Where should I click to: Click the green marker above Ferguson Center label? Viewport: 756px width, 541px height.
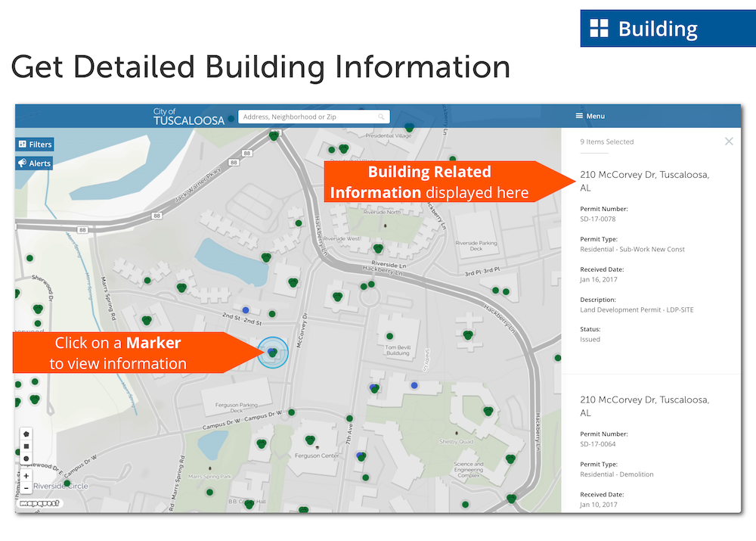point(311,440)
